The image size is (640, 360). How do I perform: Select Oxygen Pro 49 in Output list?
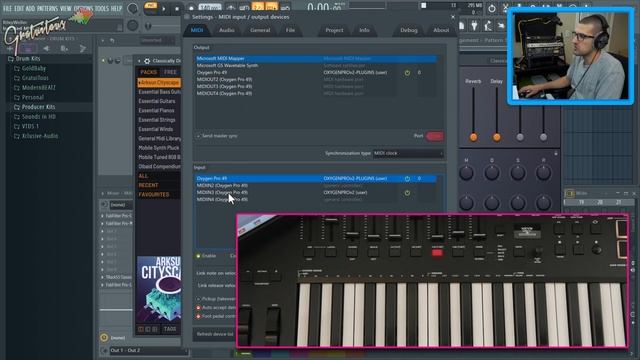(x=315, y=72)
